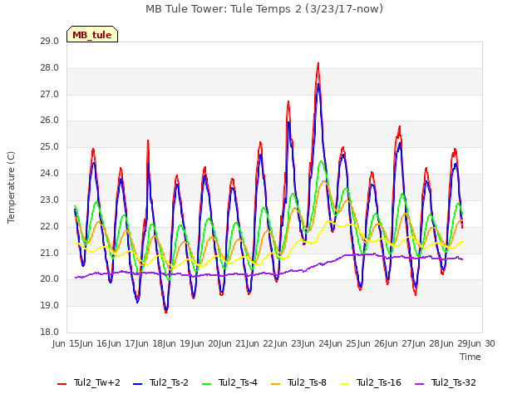Click the Time axis label

[x=470, y=357]
